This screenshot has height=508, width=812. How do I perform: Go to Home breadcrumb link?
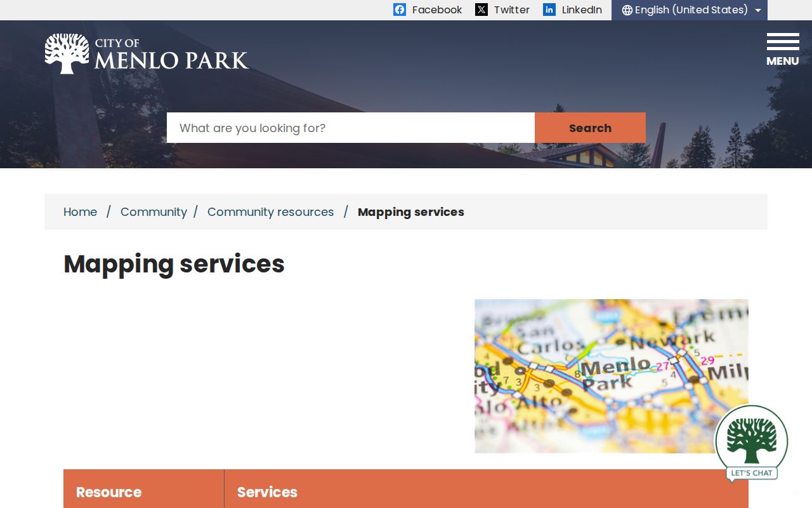tap(81, 212)
